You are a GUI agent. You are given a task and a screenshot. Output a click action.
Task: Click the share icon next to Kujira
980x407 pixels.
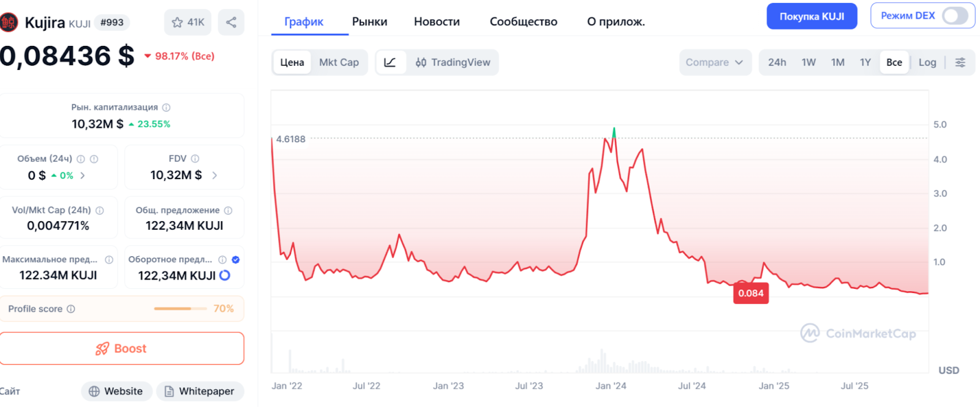(231, 23)
